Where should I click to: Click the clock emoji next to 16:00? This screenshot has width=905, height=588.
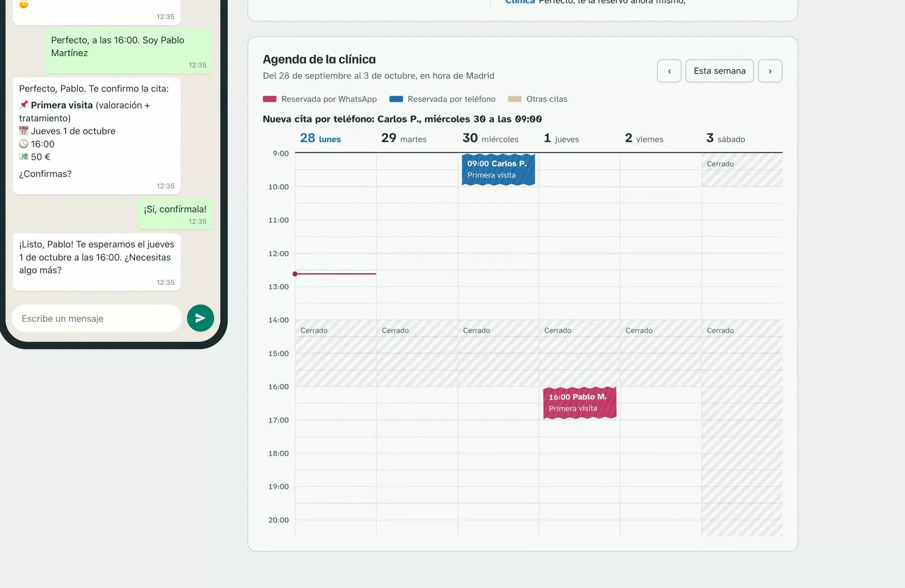click(23, 144)
